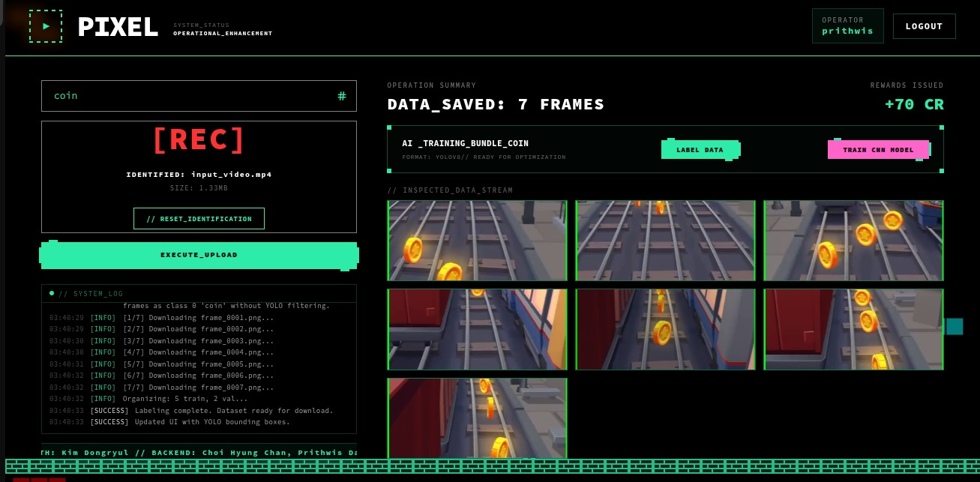The width and height of the screenshot is (980, 482).
Task: Click 'AI _TRAINING_BUNDLE_COIN' title
Action: tap(465, 143)
